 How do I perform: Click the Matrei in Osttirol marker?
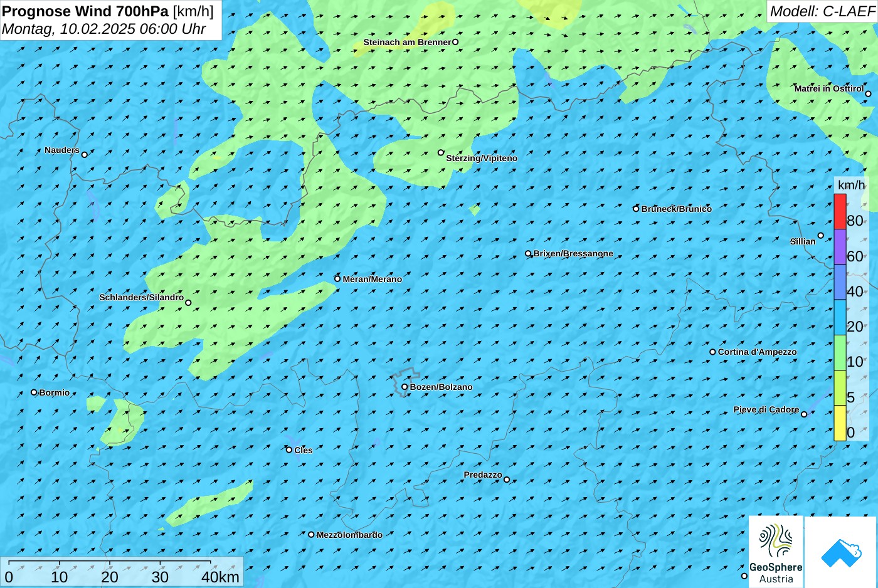pos(868,94)
